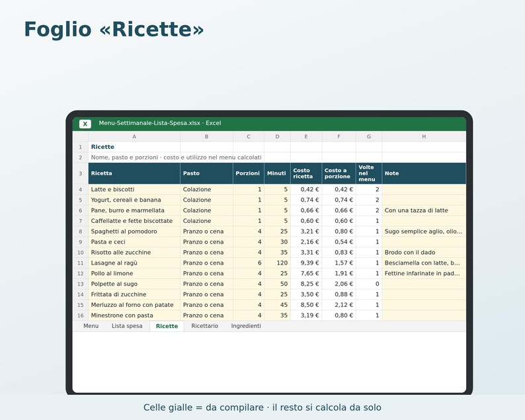This screenshot has height=420, width=525.
Task: Select the Ricette sheet tab
Action: pos(167,326)
